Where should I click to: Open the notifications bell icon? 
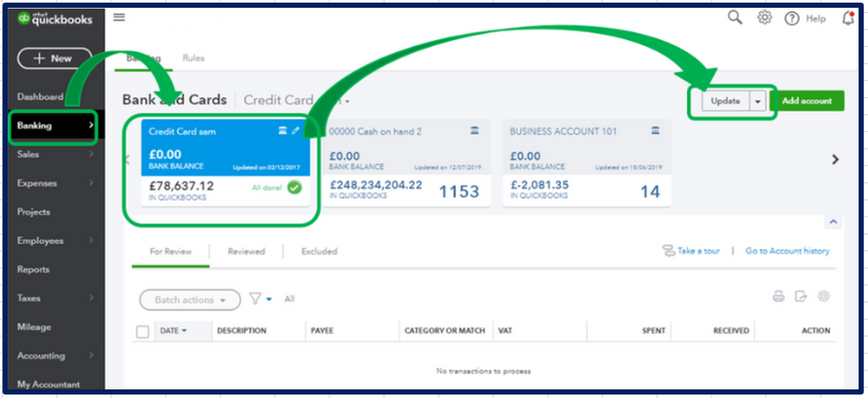pos(847,18)
